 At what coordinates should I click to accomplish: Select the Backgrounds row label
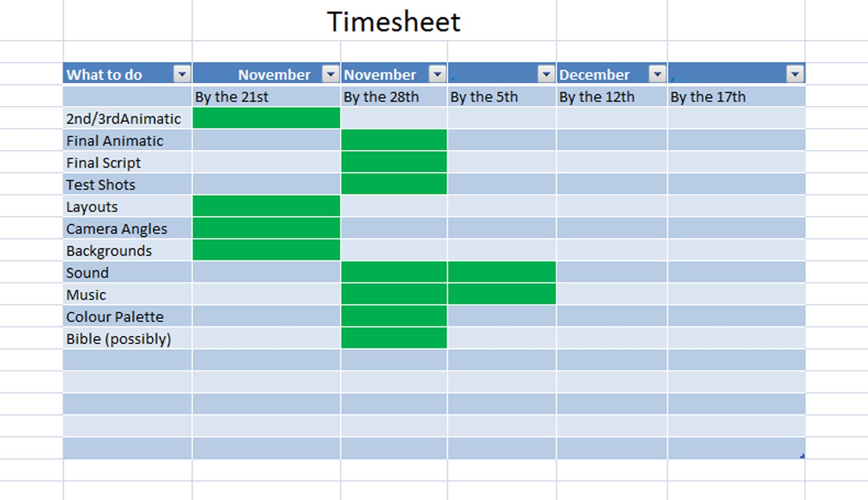coord(108,250)
